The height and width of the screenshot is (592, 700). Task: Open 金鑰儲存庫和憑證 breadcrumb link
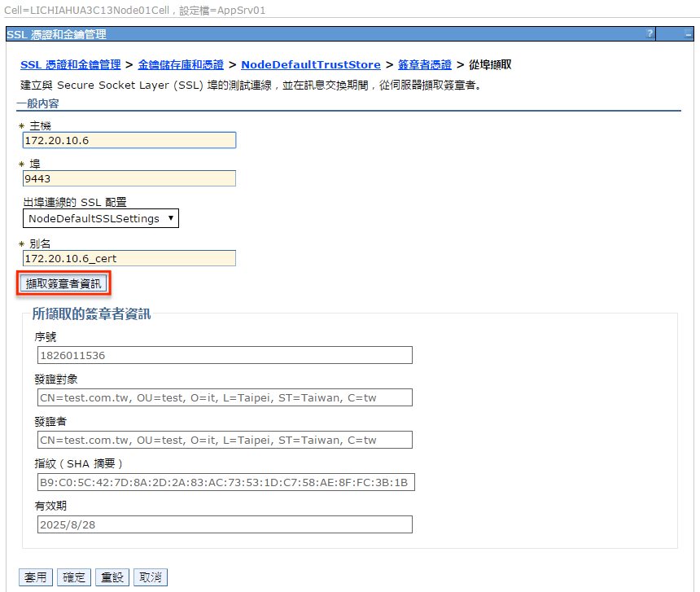[181, 64]
